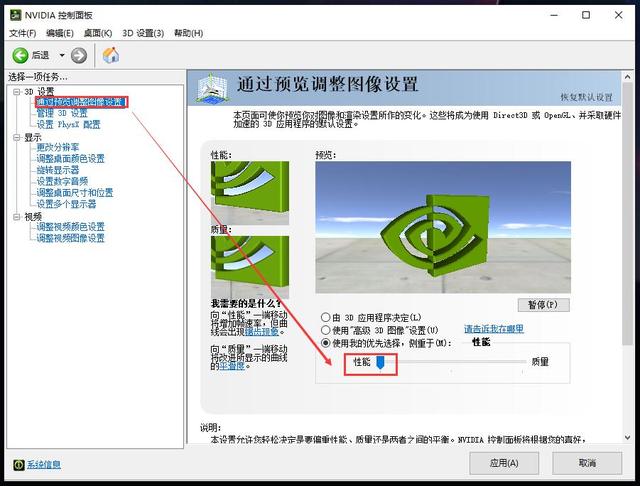The height and width of the screenshot is (486, 640).
Task: Click the 取消 button
Action: 587,463
